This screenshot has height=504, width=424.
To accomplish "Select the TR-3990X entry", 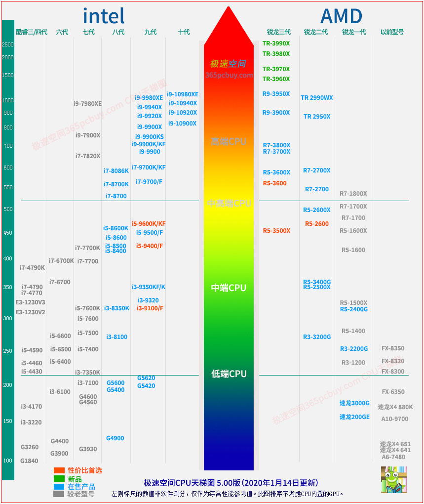I will coord(275,43).
